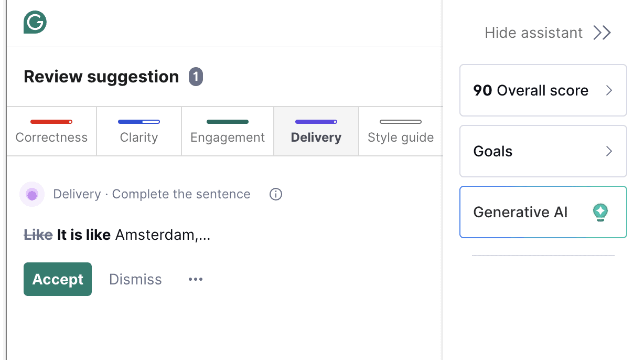Viewport: 644px width, 360px height.
Task: Click the Hide assistant text link
Action: [533, 33]
